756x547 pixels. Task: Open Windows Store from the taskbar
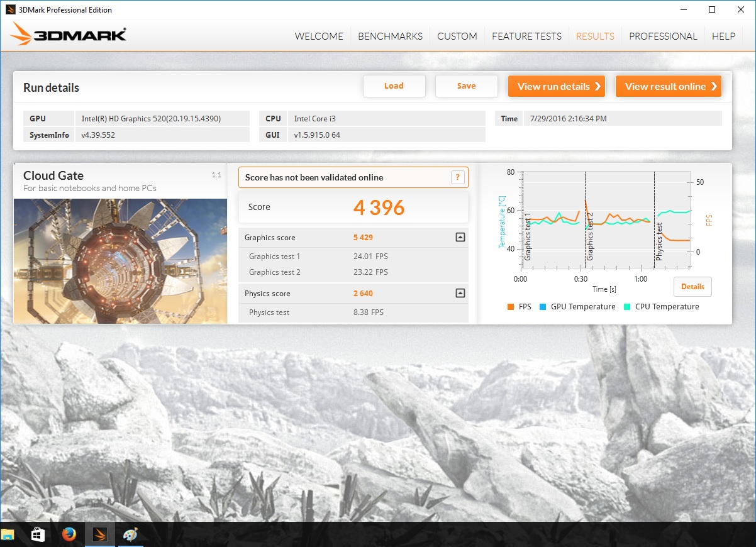(x=38, y=535)
